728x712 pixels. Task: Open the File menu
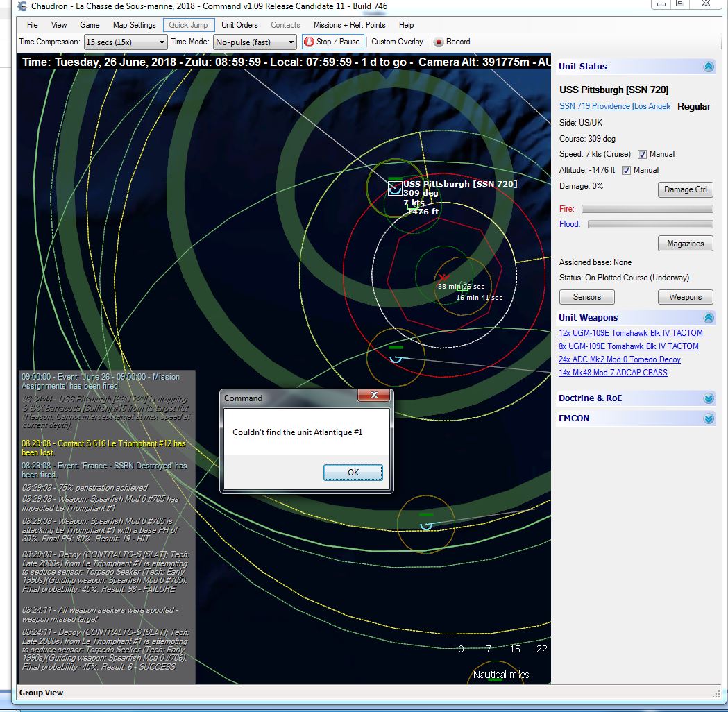click(x=33, y=25)
